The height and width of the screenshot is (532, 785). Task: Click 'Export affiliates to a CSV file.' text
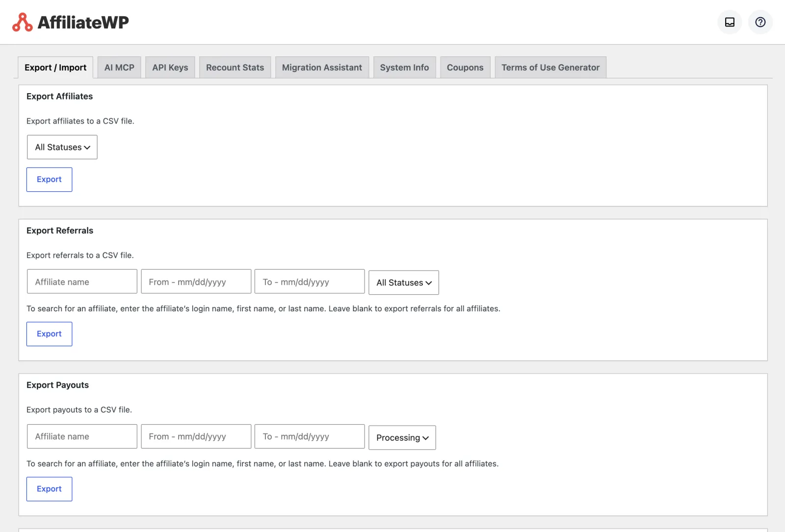pos(80,121)
